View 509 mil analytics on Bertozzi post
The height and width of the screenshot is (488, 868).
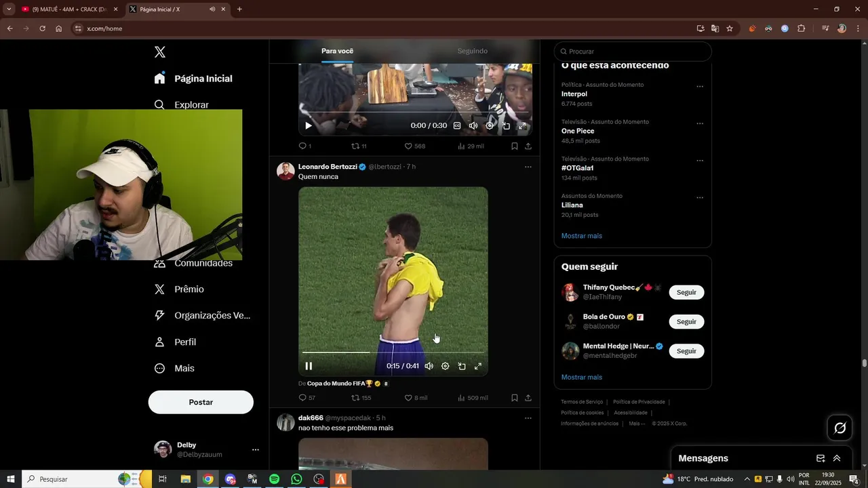point(473,398)
